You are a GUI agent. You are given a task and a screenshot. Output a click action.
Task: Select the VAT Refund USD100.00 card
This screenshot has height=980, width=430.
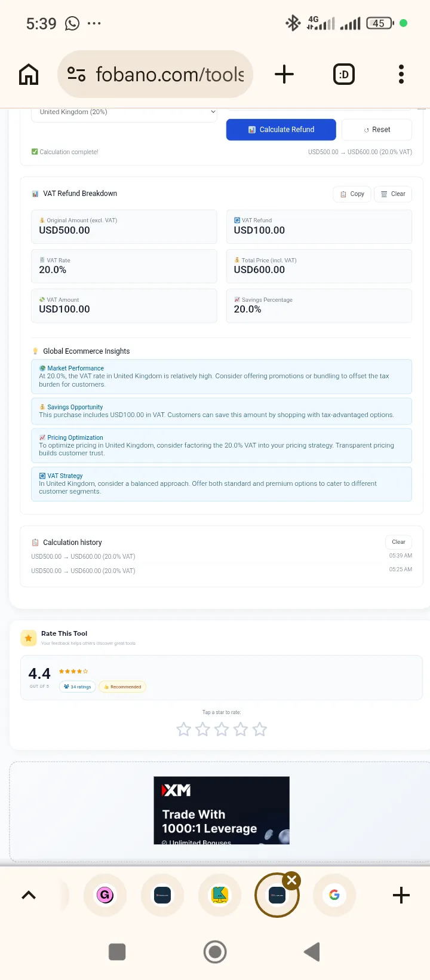click(x=319, y=226)
